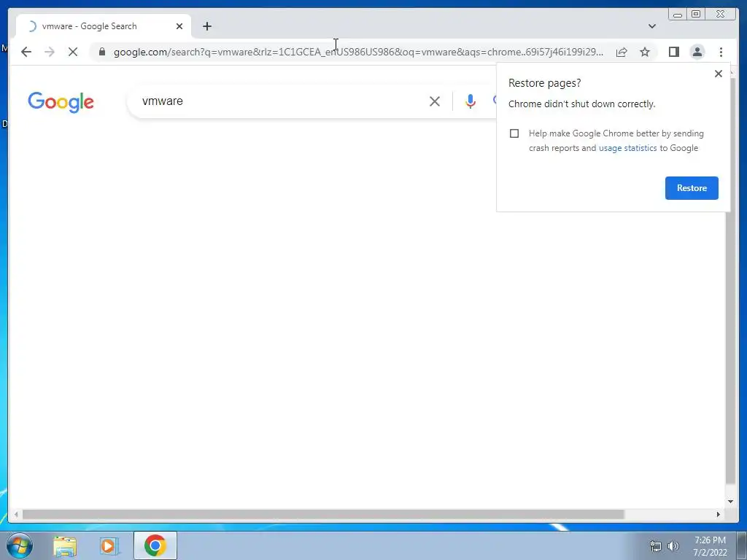Viewport: 747px width, 560px height.
Task: Share this page using the share icon
Action: [622, 52]
